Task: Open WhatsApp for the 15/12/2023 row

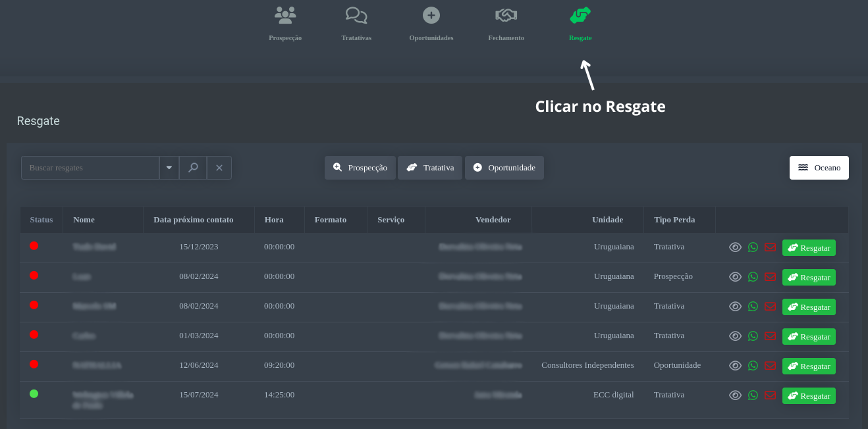Action: point(753,247)
